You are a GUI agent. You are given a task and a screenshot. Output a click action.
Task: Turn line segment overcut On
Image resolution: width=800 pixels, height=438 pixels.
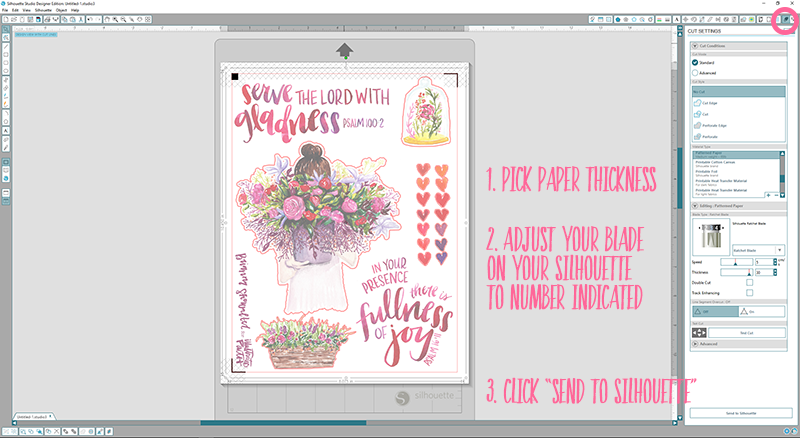(x=762, y=311)
